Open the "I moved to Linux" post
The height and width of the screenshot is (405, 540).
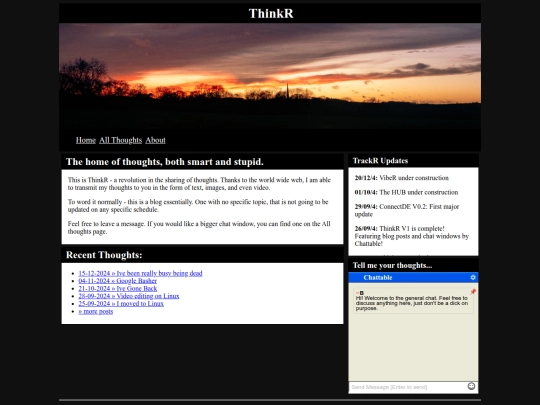pos(121,303)
